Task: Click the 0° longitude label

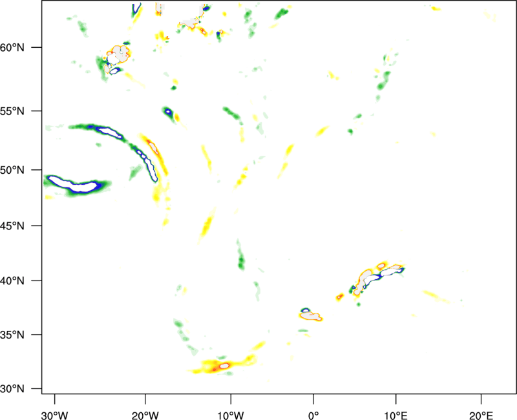Action: pos(313,415)
